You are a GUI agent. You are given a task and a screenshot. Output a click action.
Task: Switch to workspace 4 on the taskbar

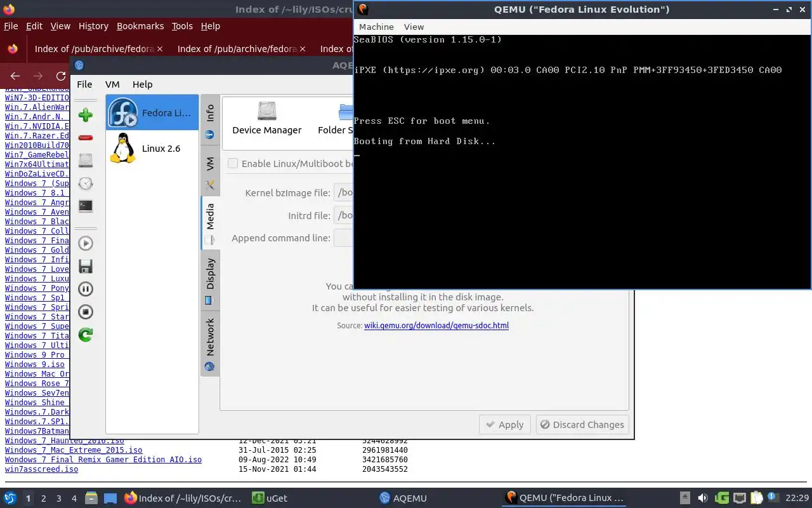pos(74,498)
